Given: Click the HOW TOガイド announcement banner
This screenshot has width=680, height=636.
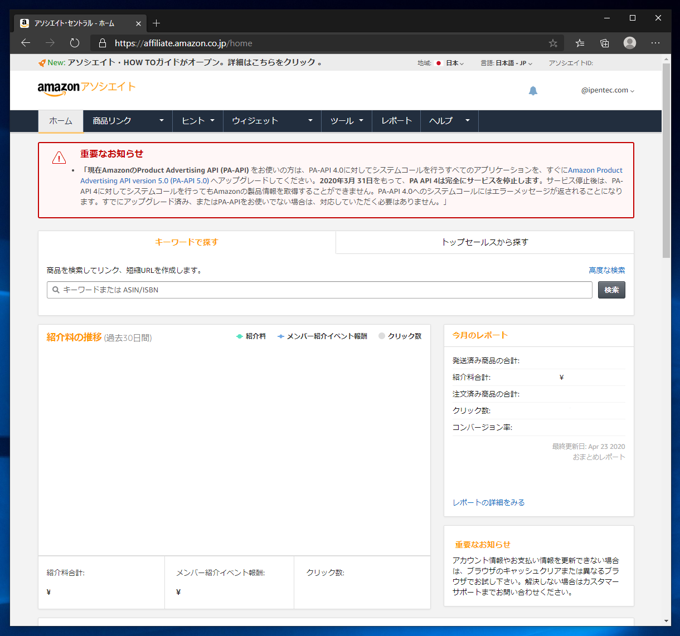Looking at the screenshot, I should [180, 62].
